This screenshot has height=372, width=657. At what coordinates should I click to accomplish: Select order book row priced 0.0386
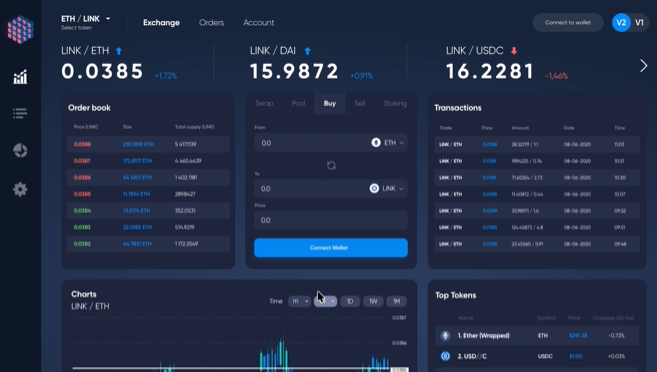[x=148, y=177]
